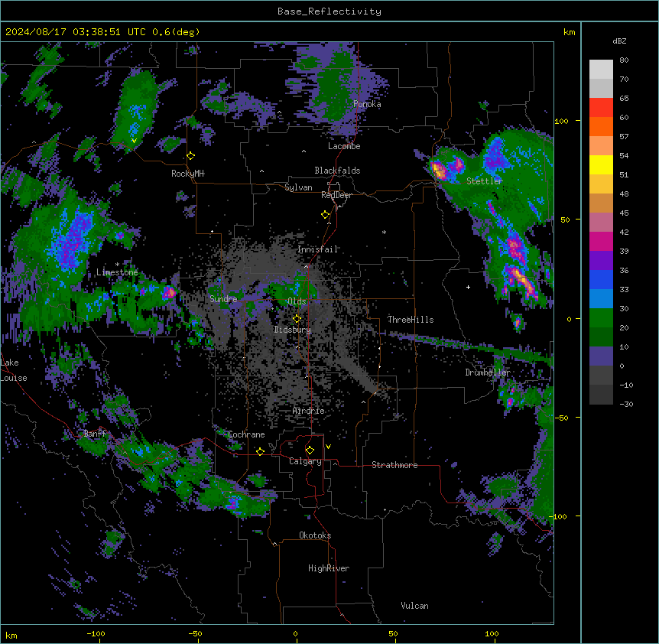Click the Airdrie label
Screen dimensions: 659x644
pyautogui.click(x=309, y=411)
